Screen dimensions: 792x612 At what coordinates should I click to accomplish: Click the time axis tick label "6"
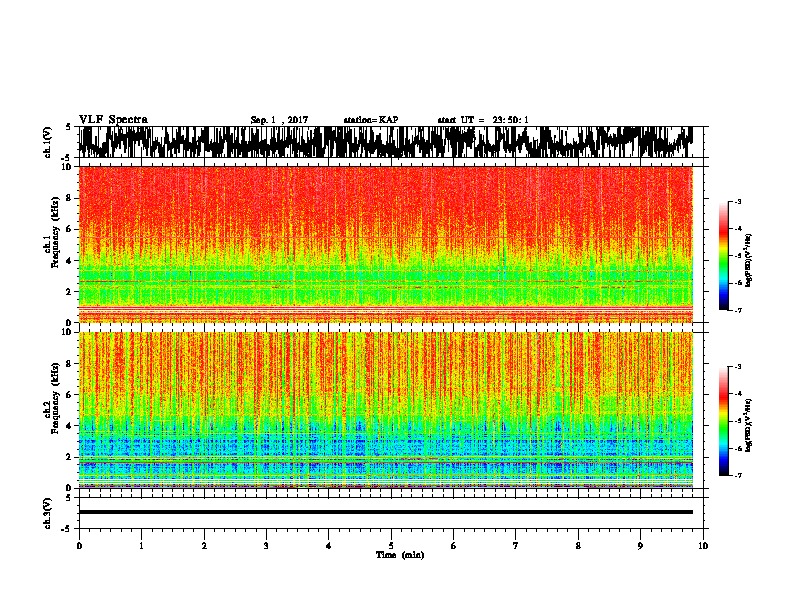point(454,546)
